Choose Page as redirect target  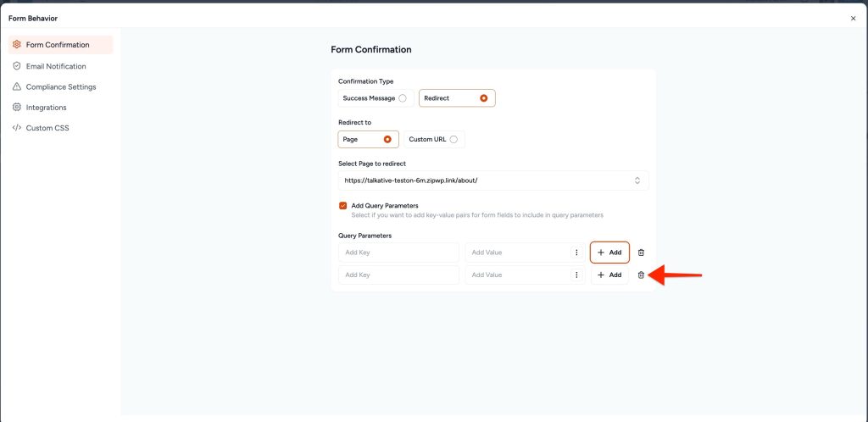point(387,139)
